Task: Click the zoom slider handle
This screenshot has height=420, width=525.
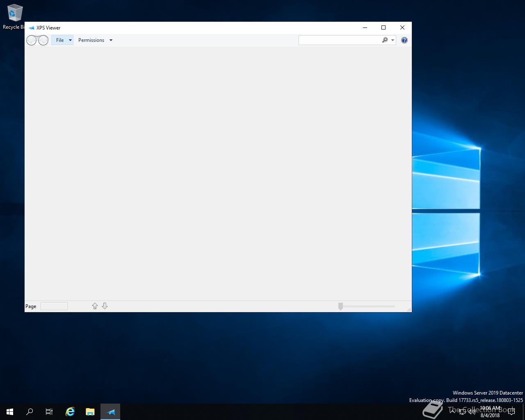Action: tap(340, 306)
